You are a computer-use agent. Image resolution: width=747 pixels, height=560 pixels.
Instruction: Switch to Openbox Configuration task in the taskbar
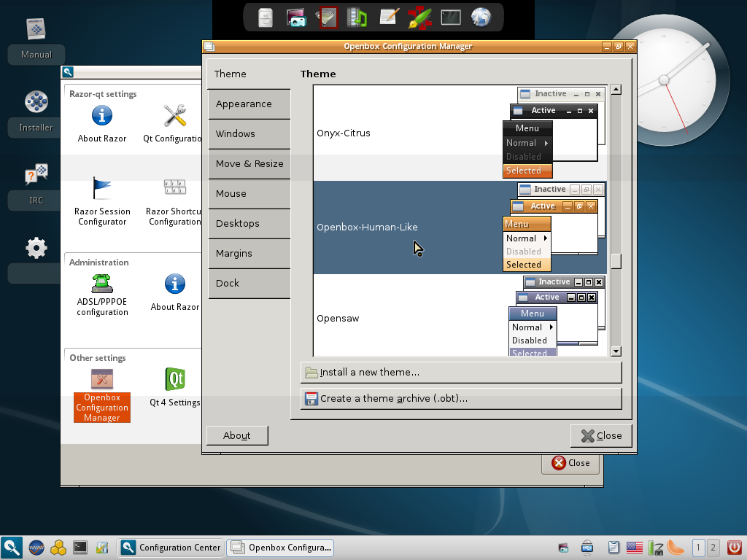(x=280, y=548)
